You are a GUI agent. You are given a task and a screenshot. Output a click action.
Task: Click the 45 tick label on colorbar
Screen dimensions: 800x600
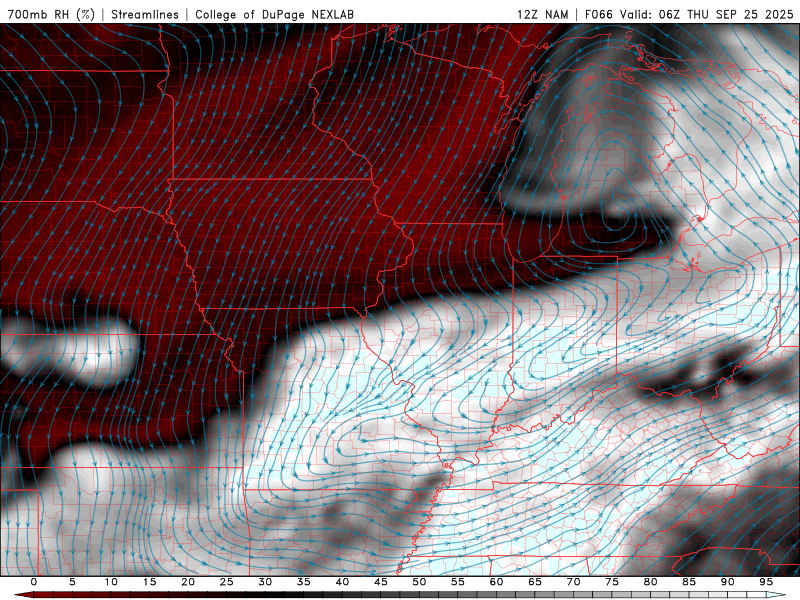(x=381, y=582)
